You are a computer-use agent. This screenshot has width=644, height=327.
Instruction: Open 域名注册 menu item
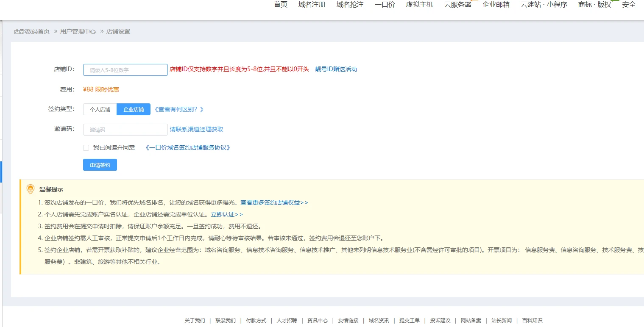tap(312, 5)
